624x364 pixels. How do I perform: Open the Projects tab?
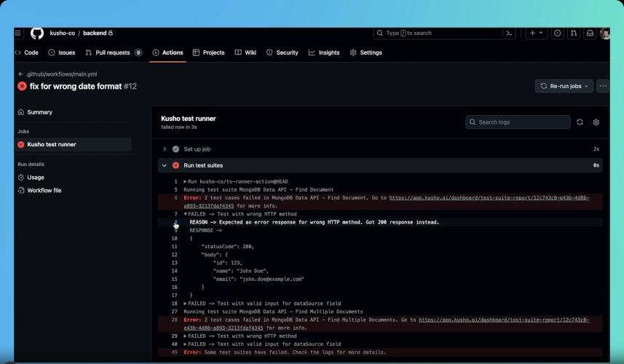[x=208, y=52]
